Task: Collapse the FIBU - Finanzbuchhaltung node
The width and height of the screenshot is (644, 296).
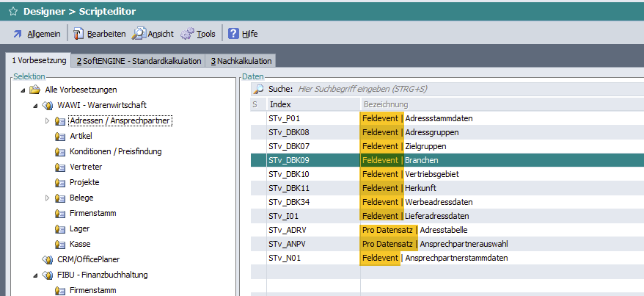Action: click(x=34, y=275)
